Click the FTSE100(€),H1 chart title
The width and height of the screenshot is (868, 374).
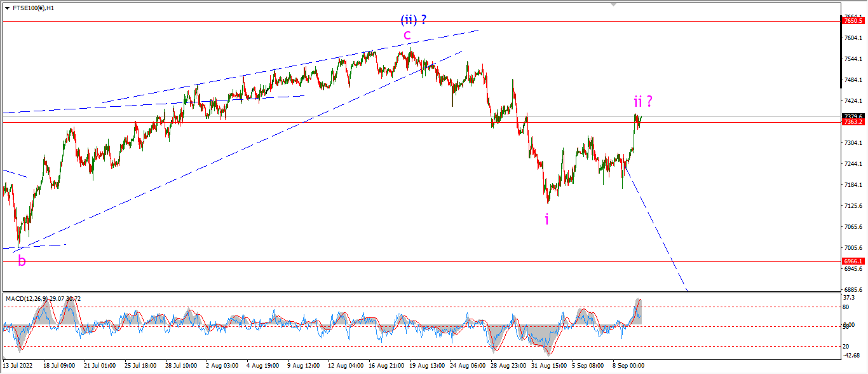(31, 8)
